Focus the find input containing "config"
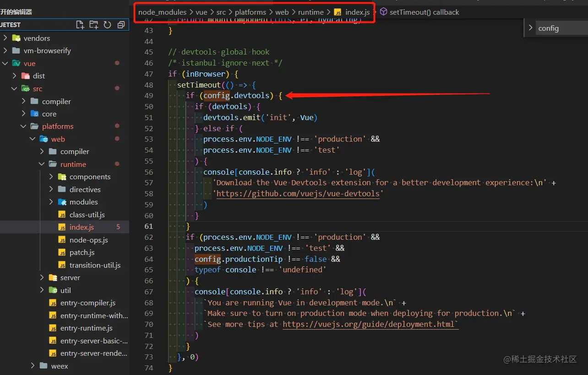The image size is (588, 375). [561, 28]
